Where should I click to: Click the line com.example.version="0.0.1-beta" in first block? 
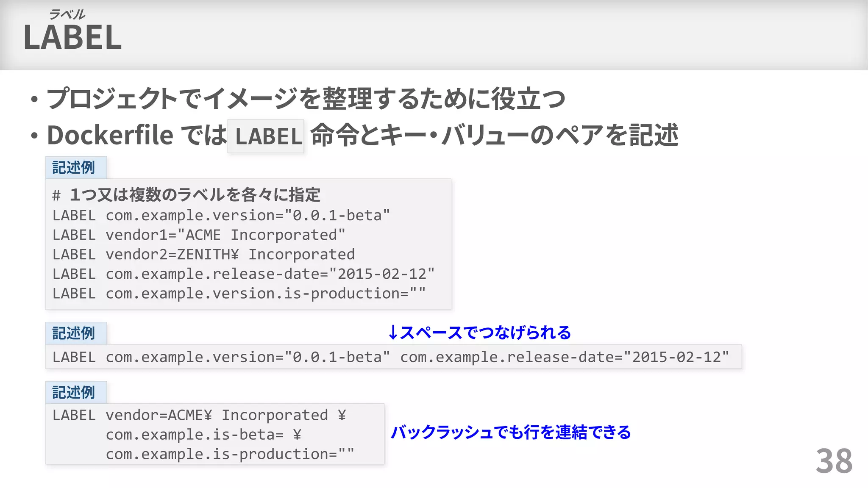point(221,215)
